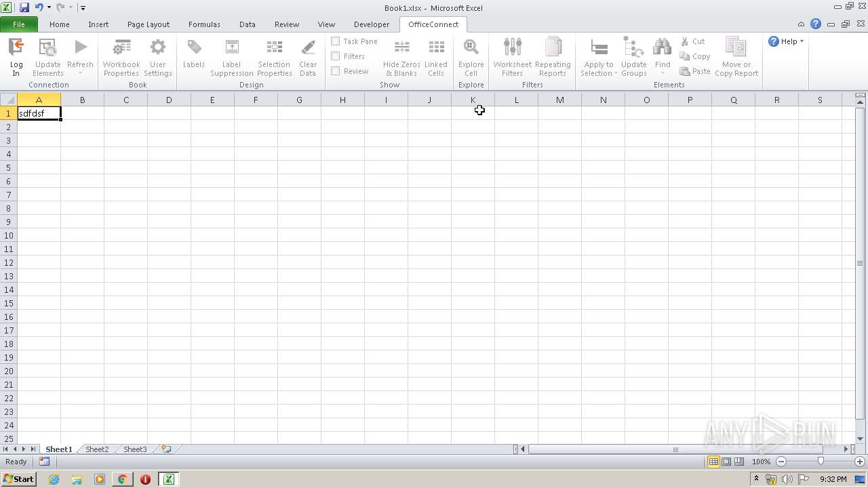Switch to the Insert tab

(x=98, y=24)
